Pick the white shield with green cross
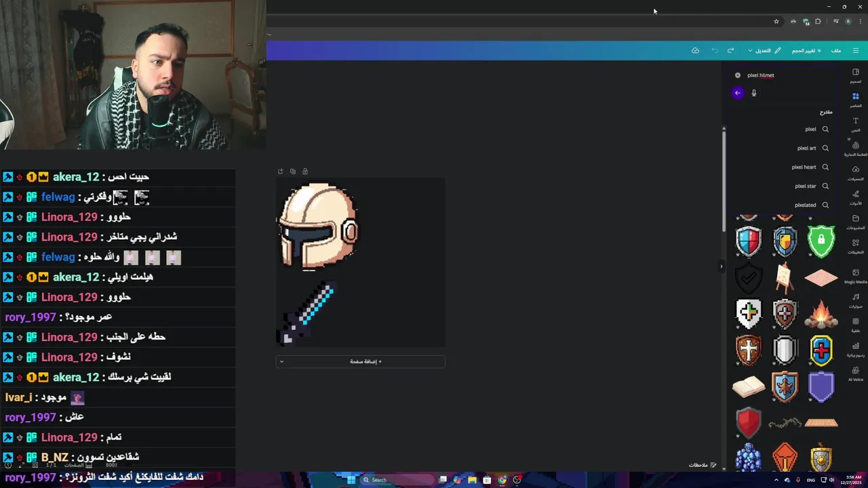Screen dimensions: 868x488 pyautogui.click(x=749, y=314)
